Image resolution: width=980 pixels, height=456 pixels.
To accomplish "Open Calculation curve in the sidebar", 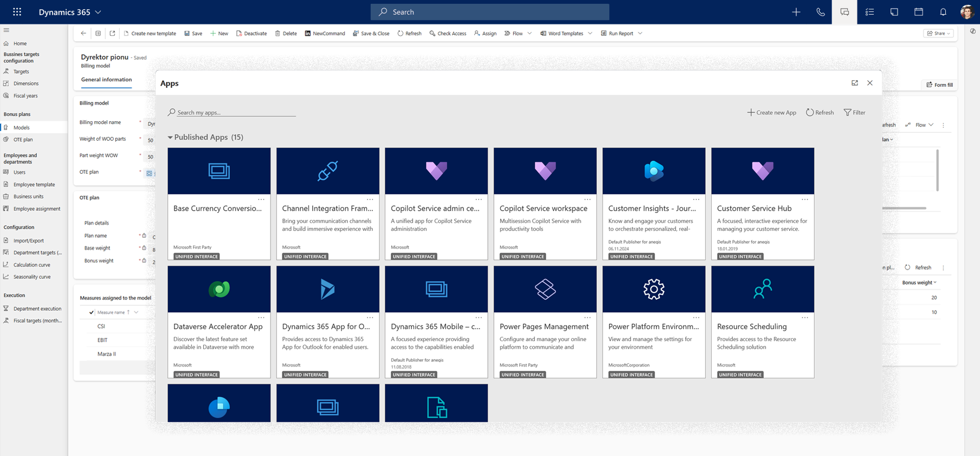I will 32,265.
